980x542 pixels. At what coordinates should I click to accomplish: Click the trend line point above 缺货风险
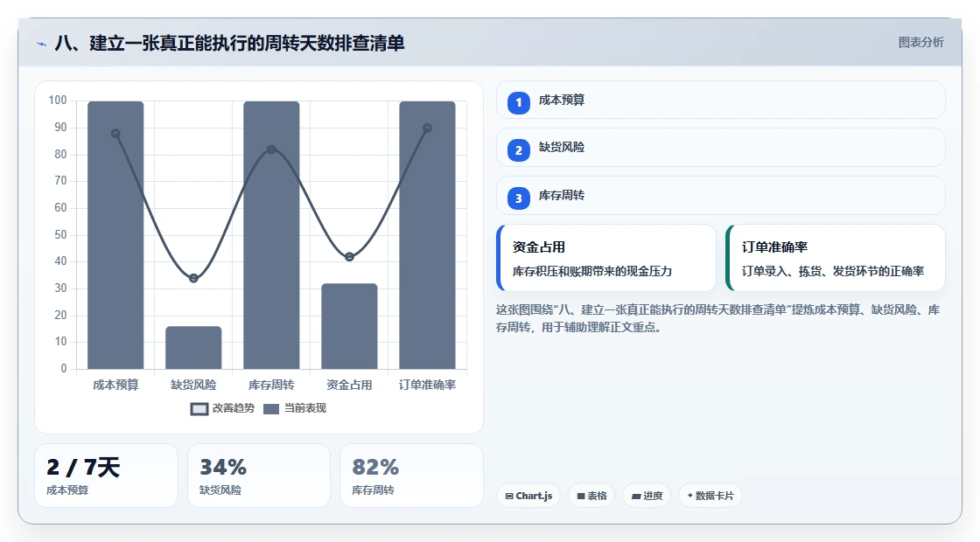coord(193,278)
